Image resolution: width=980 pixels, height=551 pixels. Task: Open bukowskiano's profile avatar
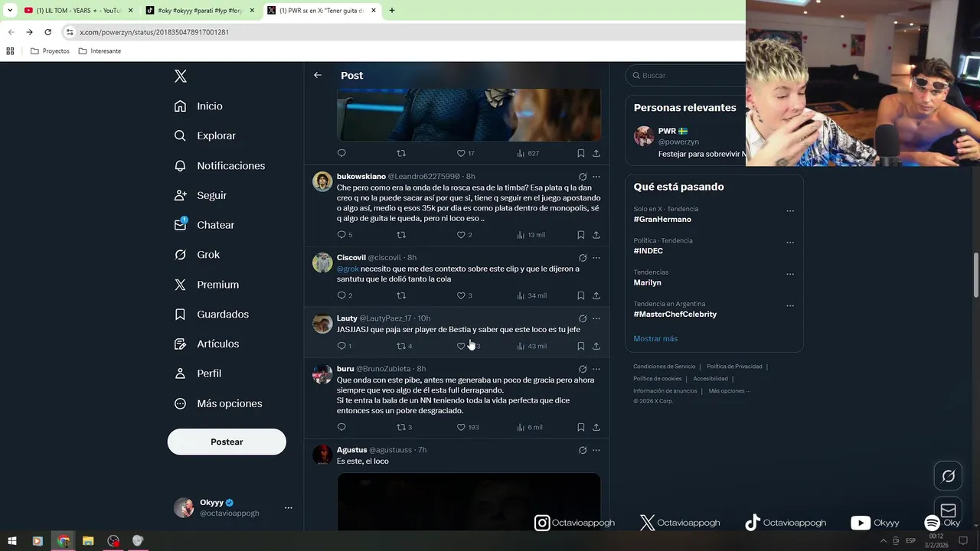click(x=322, y=181)
